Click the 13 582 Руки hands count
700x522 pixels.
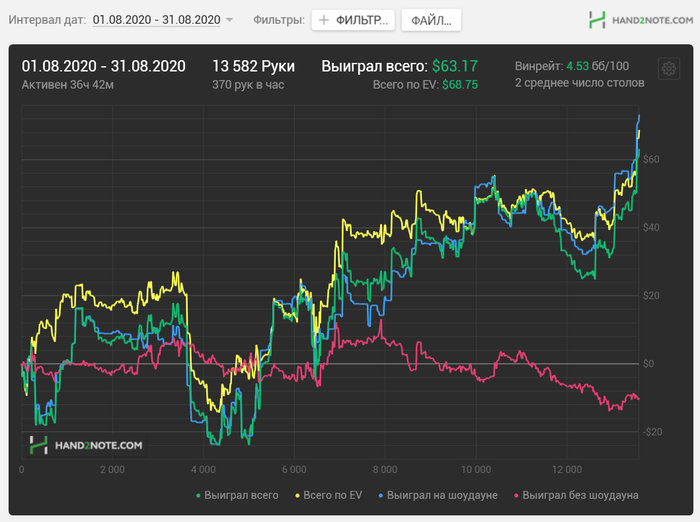coord(253,66)
